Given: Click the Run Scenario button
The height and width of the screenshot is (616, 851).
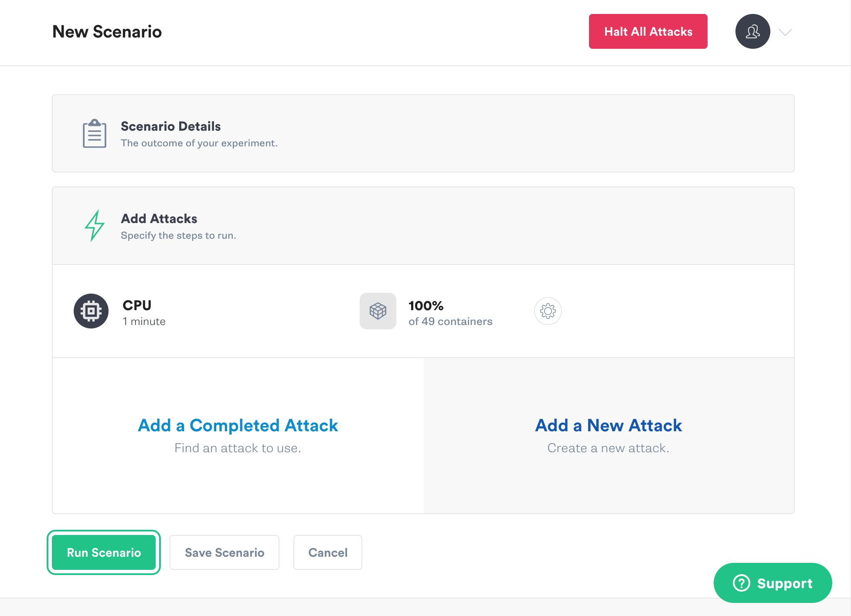Looking at the screenshot, I should [x=104, y=552].
